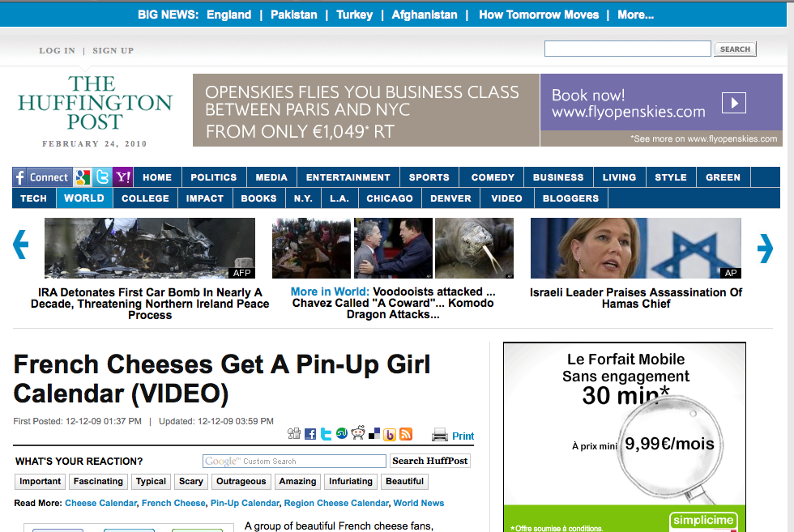The image size is (794, 532).
Task: Click the Yahoo icon in navigation bar
Action: tap(123, 177)
